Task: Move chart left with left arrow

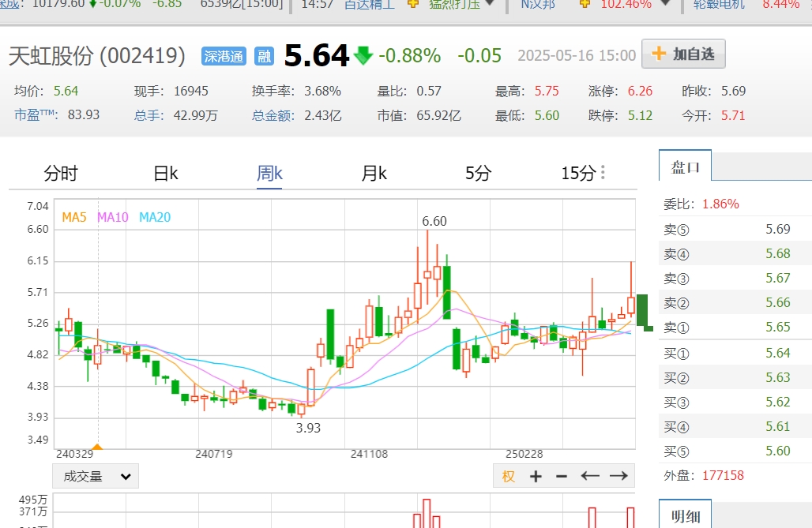Action: tap(590, 476)
